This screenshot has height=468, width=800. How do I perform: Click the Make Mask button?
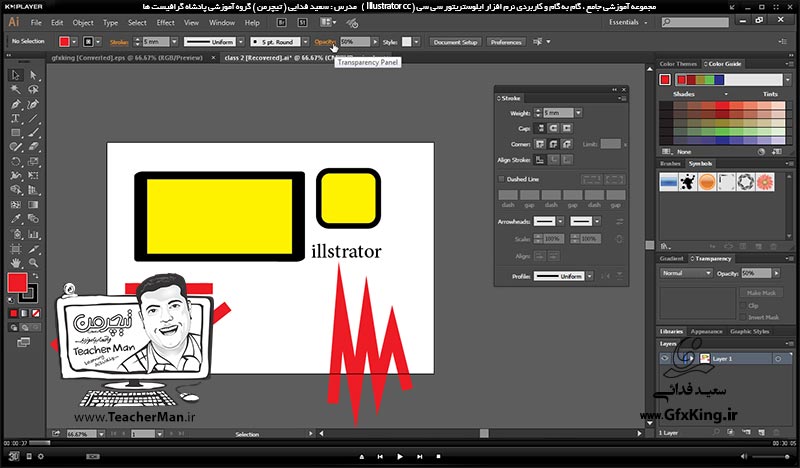tap(761, 293)
